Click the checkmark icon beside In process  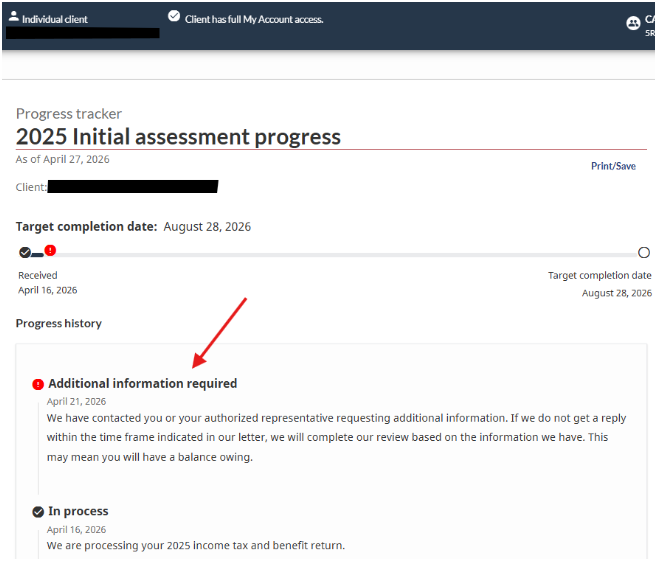38,512
